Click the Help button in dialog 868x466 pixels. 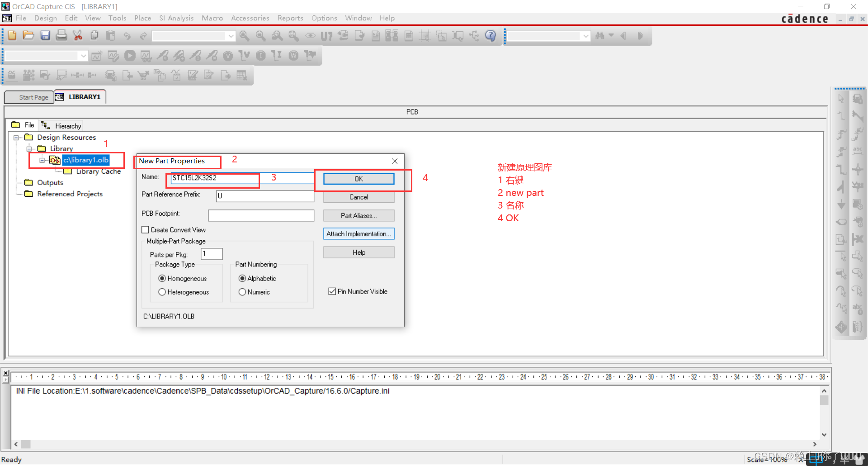tap(359, 252)
